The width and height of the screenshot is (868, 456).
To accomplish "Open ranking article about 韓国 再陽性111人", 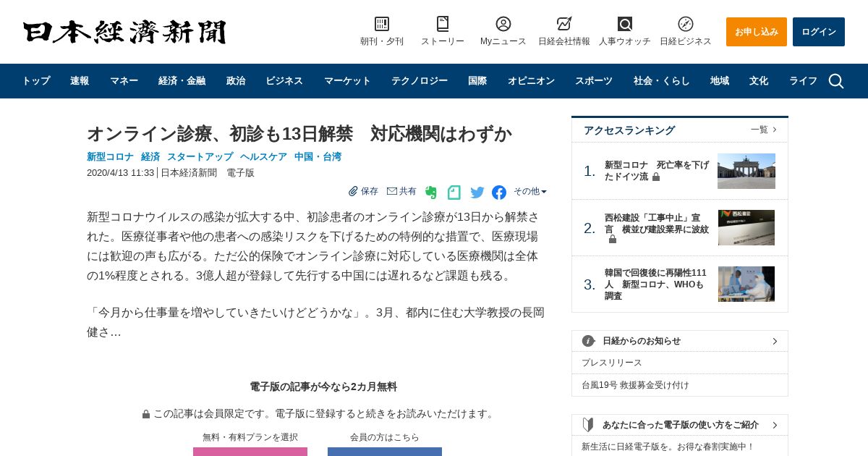I will (655, 284).
